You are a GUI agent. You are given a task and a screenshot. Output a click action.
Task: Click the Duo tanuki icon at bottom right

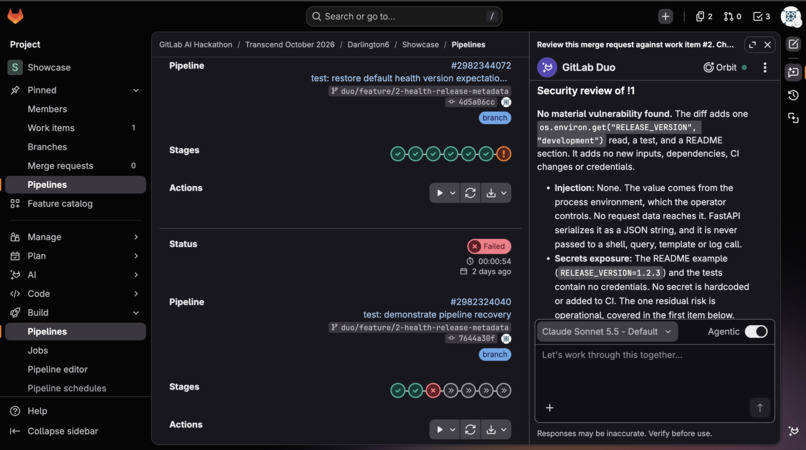[793, 431]
